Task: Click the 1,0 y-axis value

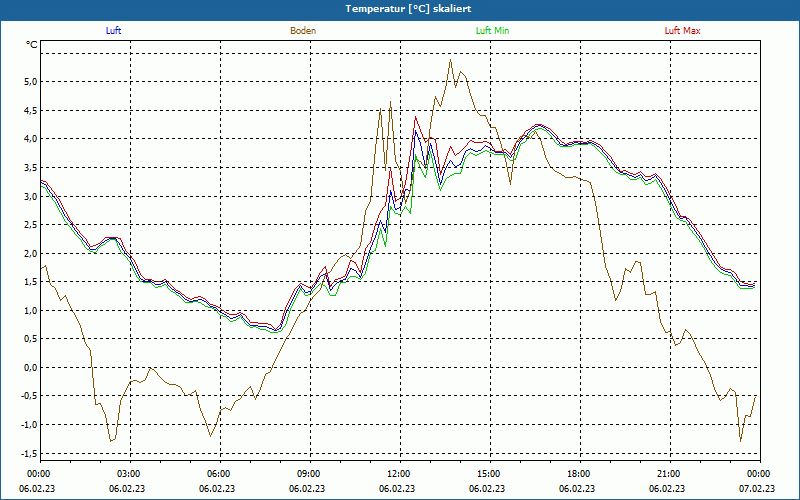Action: pyautogui.click(x=30, y=310)
